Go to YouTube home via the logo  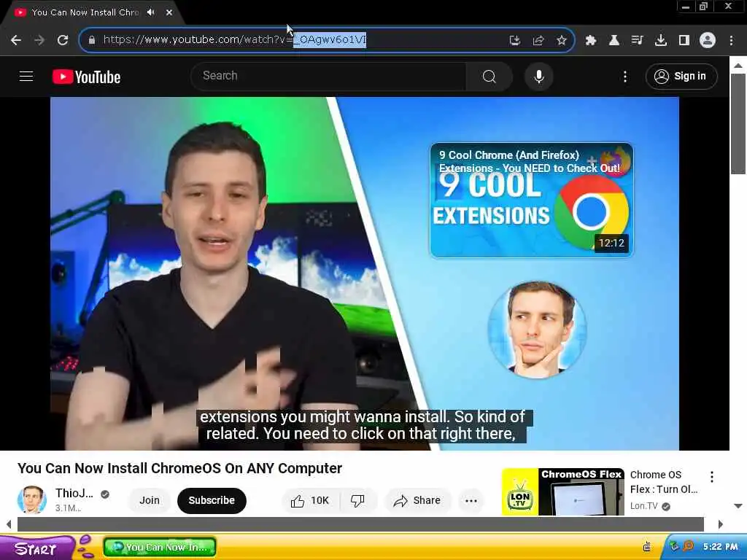click(x=86, y=77)
